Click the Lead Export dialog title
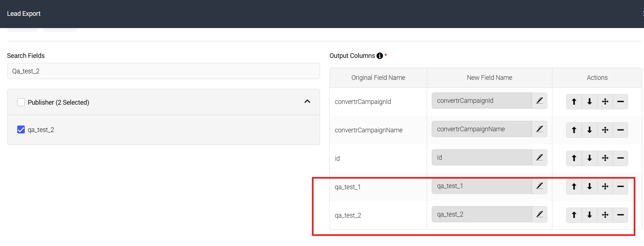 click(24, 14)
